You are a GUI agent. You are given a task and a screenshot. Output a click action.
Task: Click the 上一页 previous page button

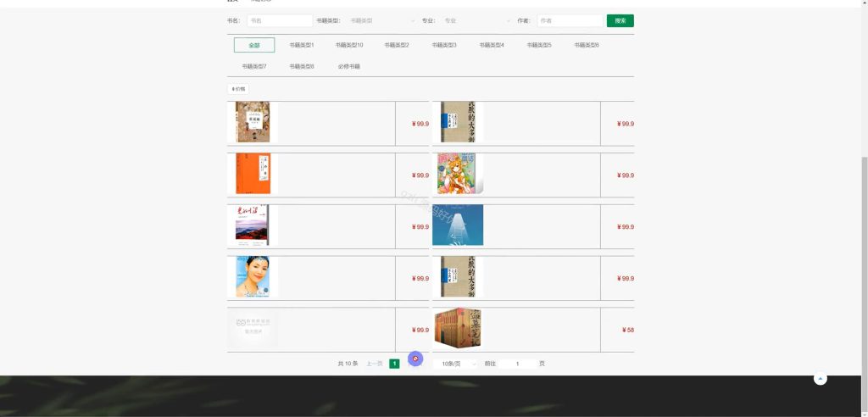pos(374,364)
